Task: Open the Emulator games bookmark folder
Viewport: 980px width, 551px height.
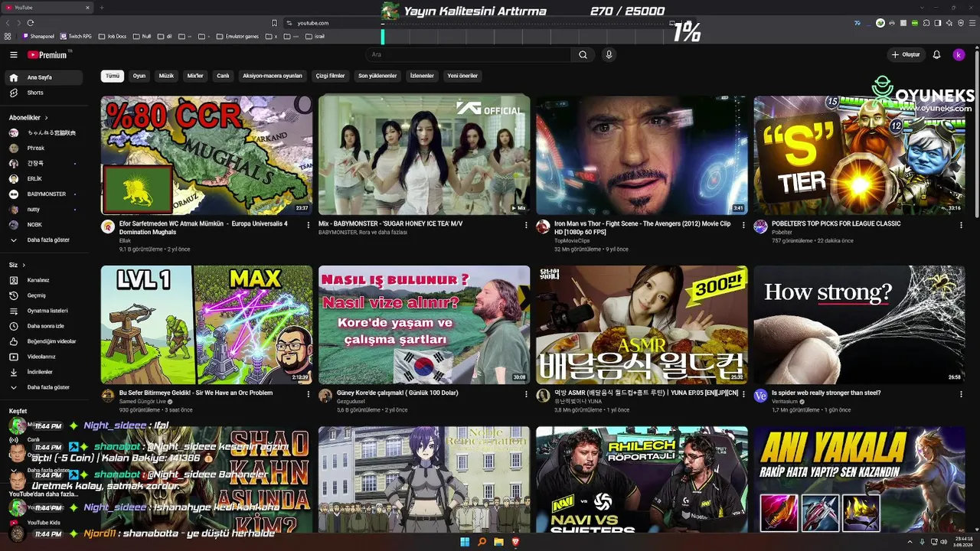Action: coord(239,36)
